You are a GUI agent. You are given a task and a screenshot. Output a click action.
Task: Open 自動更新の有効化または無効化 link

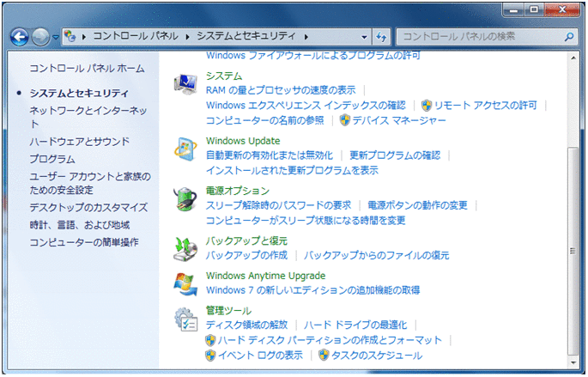(x=270, y=155)
